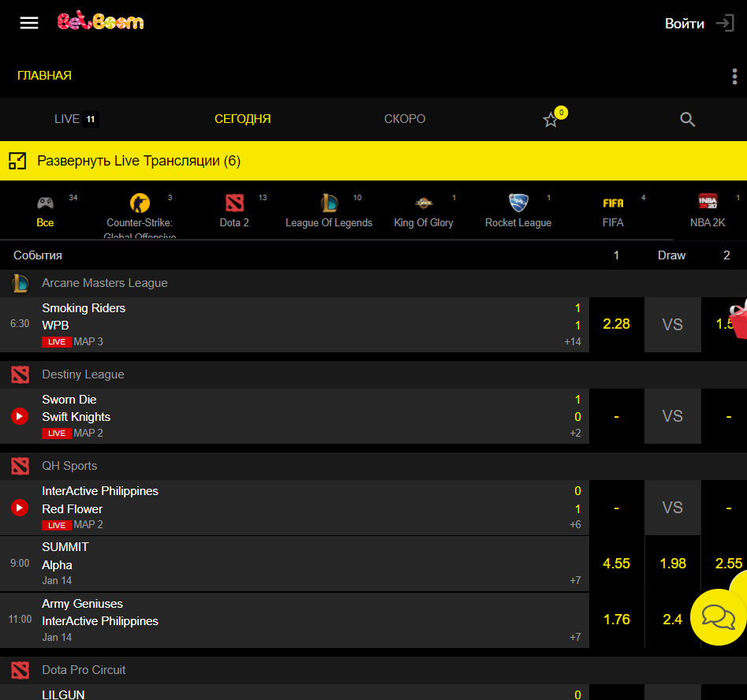
Task: Filter by Counter-Strike: Global Offensive
Action: point(140,215)
